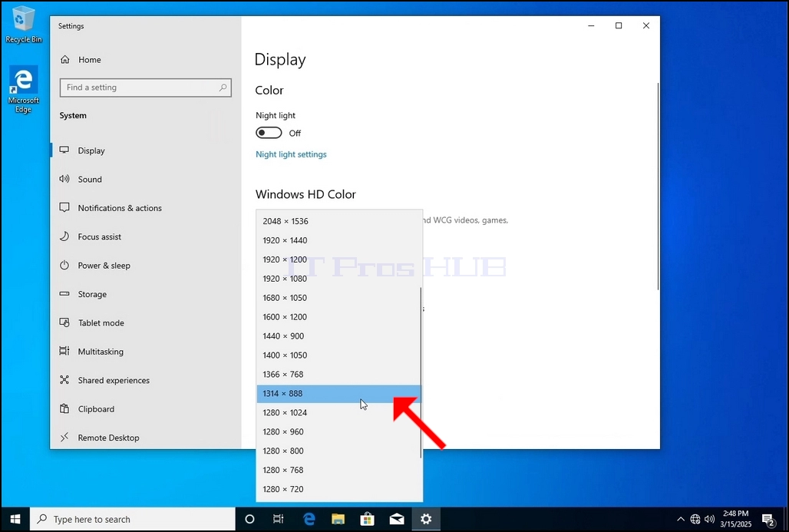Go to Notifications & actions settings
This screenshot has width=789, height=532.
click(x=146, y=208)
